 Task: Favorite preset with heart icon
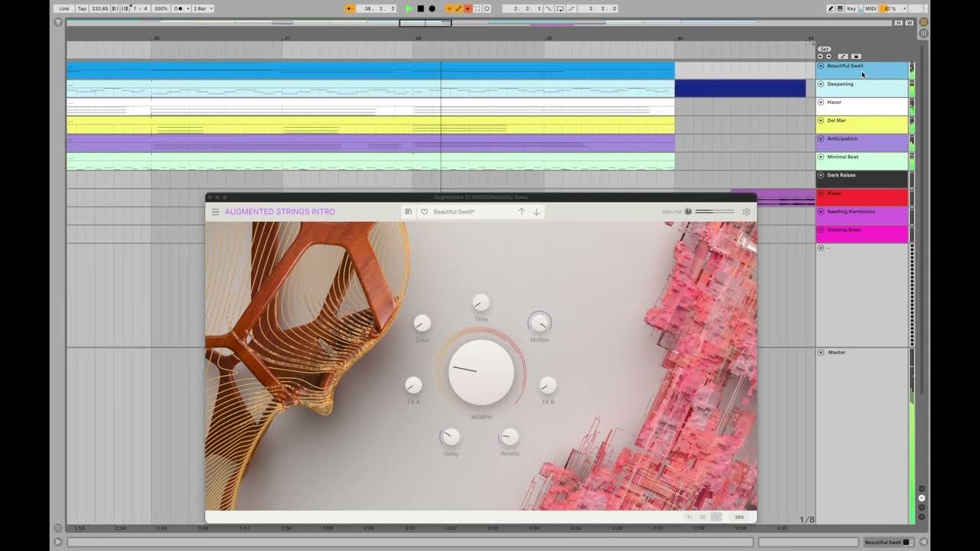[424, 212]
